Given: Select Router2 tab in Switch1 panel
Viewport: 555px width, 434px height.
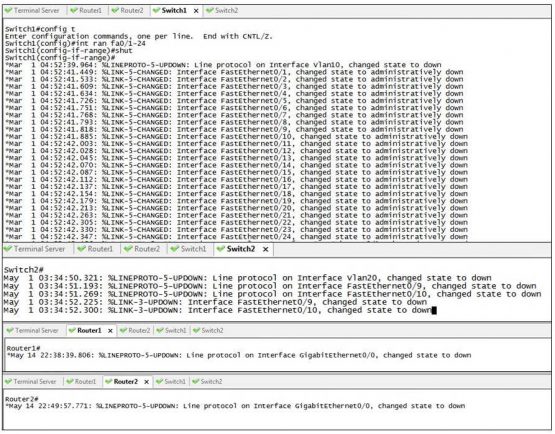Looking at the screenshot, I should coord(128,11).
